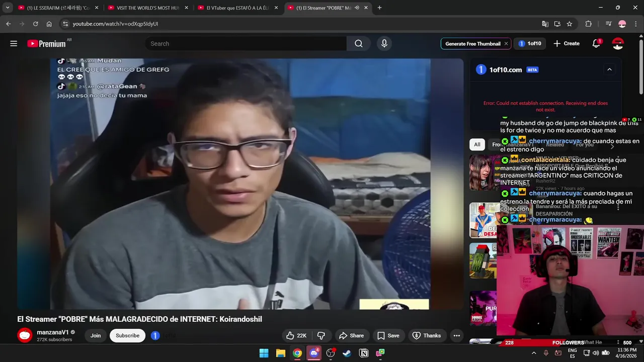Screen dimensions: 644x362
Task: Send Thanks to the creator
Action: [x=427, y=335]
